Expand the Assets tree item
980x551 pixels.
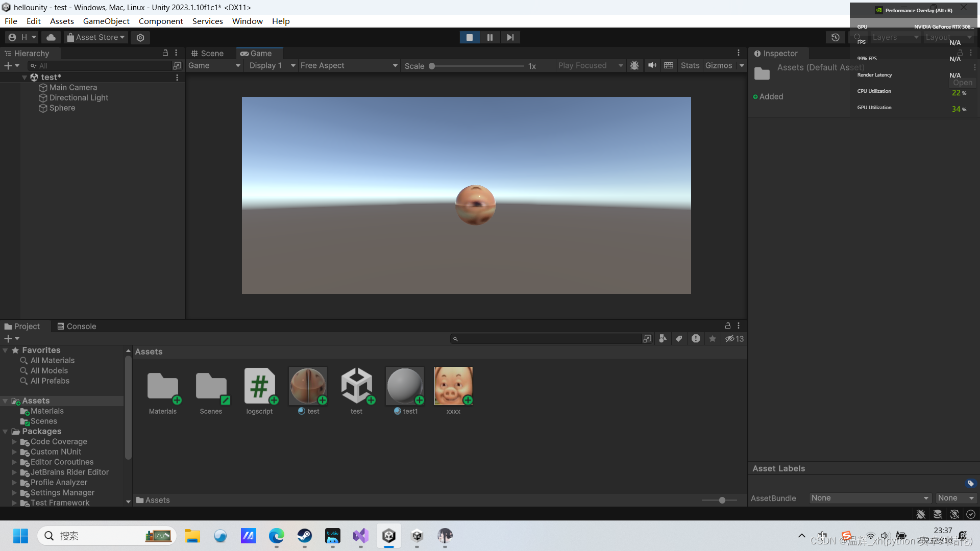6,400
